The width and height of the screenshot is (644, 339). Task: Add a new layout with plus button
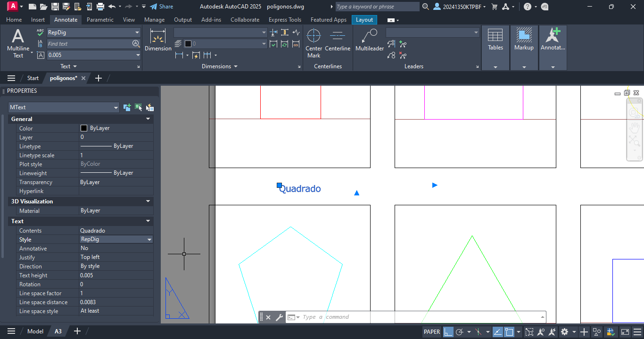(x=77, y=331)
